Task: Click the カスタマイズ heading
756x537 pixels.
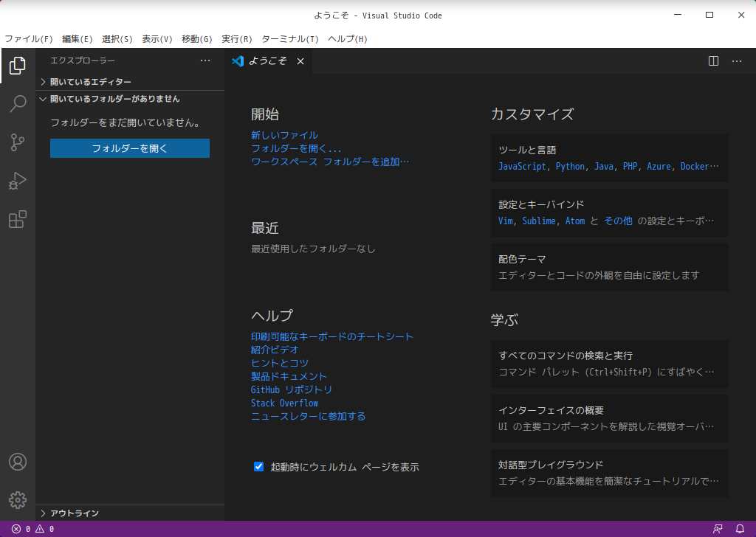Action: click(532, 114)
